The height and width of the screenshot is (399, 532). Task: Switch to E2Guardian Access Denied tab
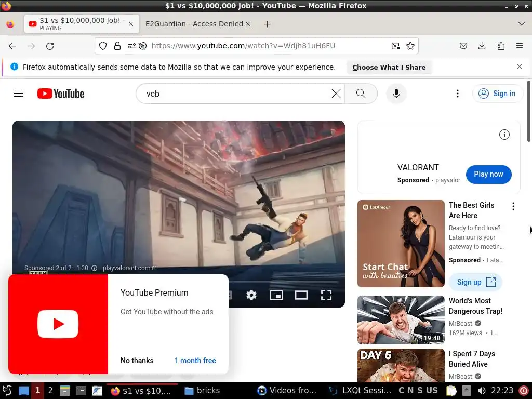pyautogui.click(x=194, y=24)
